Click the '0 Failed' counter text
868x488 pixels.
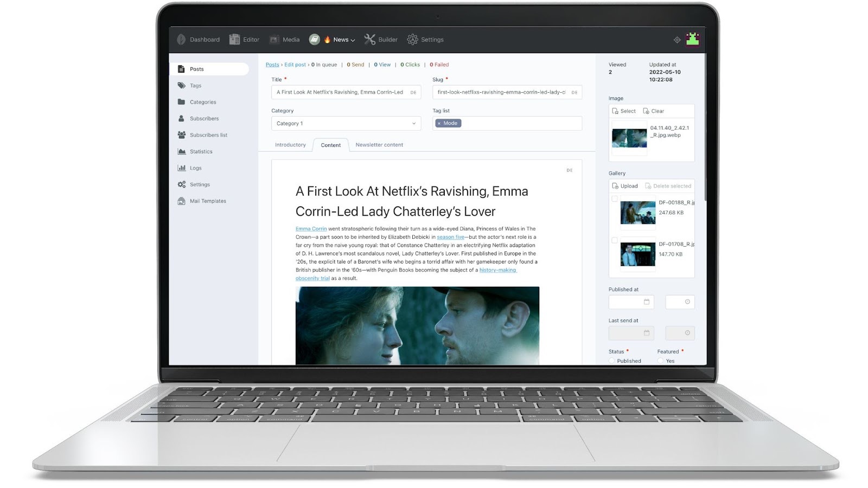[x=439, y=65]
